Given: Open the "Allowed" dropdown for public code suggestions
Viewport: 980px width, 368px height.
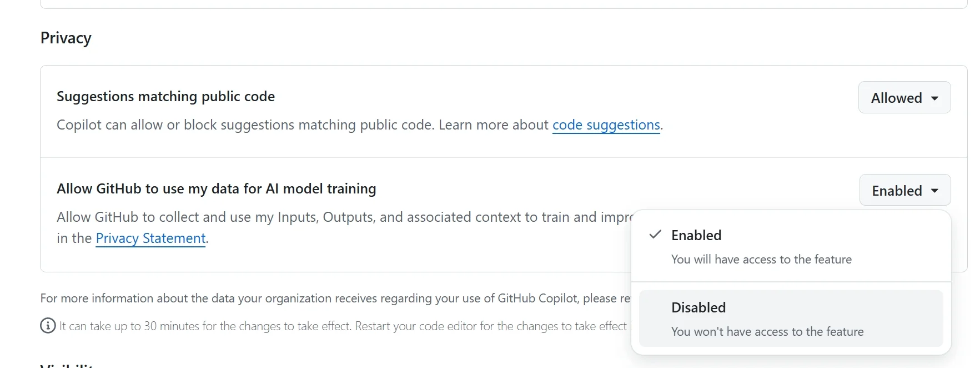Looking at the screenshot, I should point(904,97).
